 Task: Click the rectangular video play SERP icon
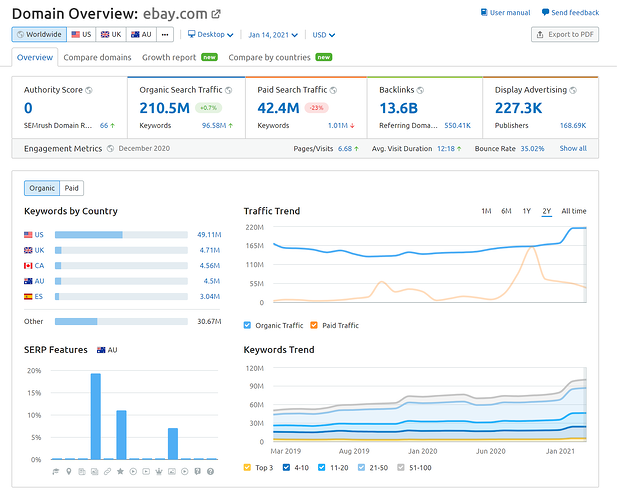(146, 472)
